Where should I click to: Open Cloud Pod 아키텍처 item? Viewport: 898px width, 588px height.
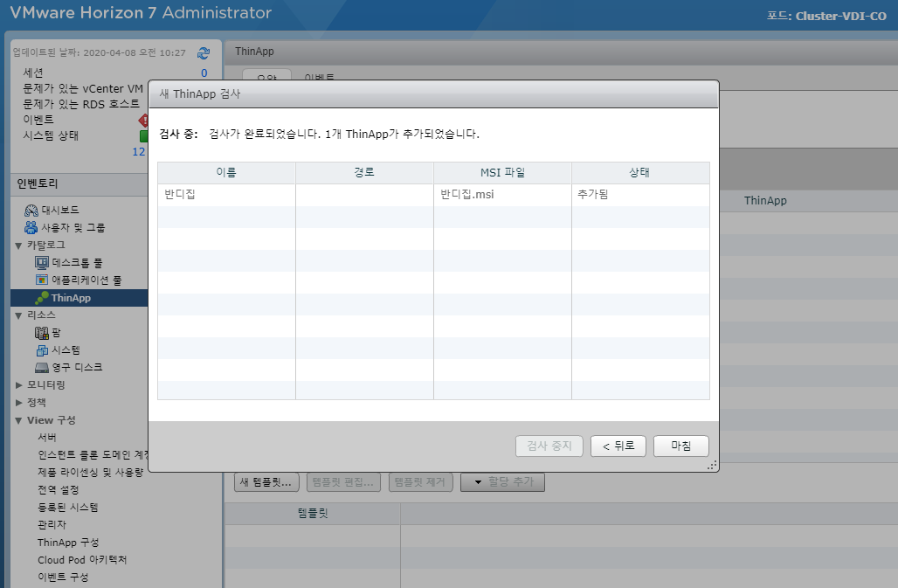(x=82, y=560)
